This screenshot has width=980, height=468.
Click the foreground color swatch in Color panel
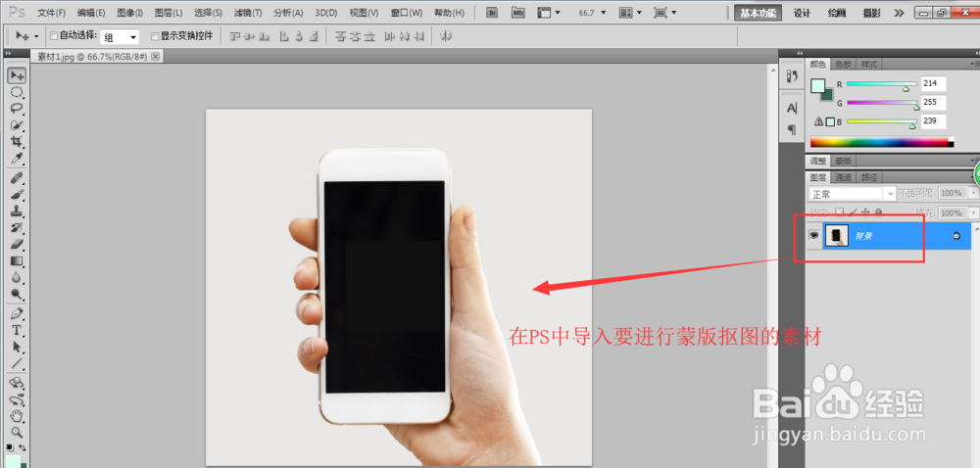point(817,86)
